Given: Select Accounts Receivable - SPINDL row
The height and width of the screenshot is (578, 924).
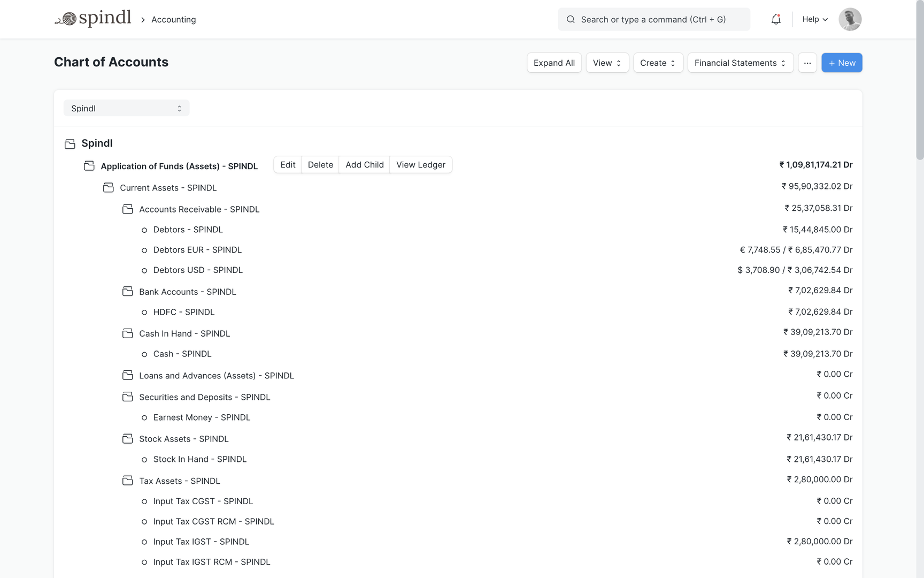Looking at the screenshot, I should pos(199,209).
